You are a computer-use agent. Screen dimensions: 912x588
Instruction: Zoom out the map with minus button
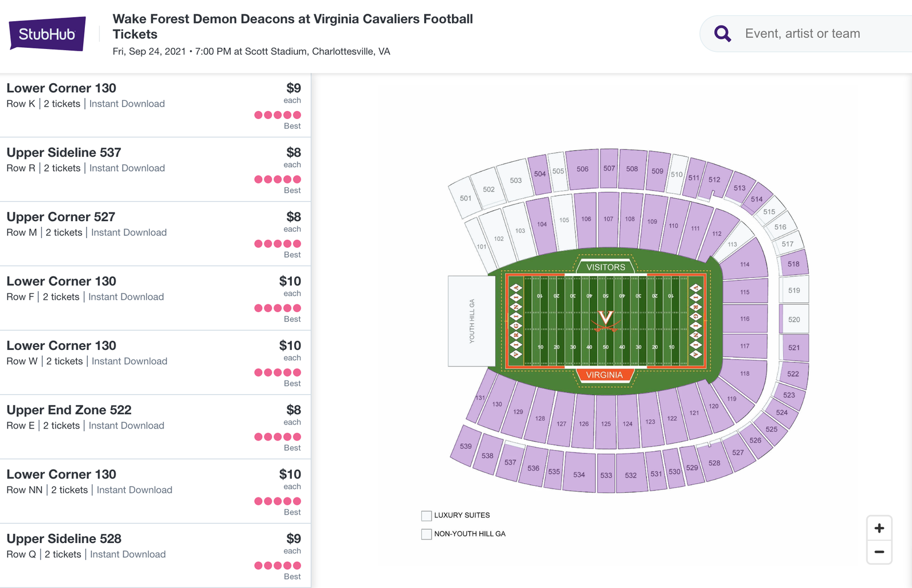(879, 552)
